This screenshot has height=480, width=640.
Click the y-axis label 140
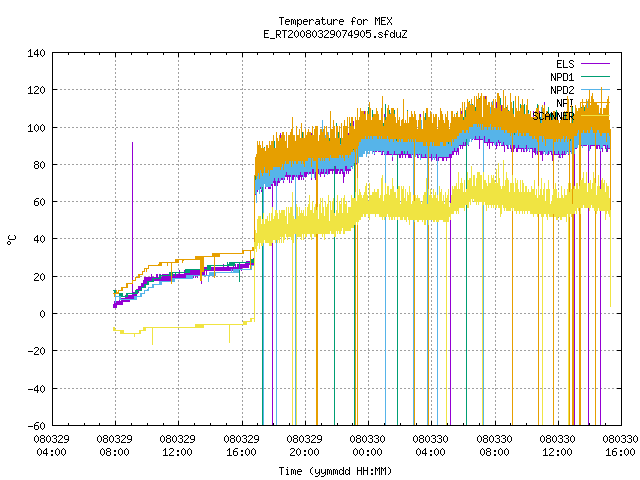[x=36, y=53]
